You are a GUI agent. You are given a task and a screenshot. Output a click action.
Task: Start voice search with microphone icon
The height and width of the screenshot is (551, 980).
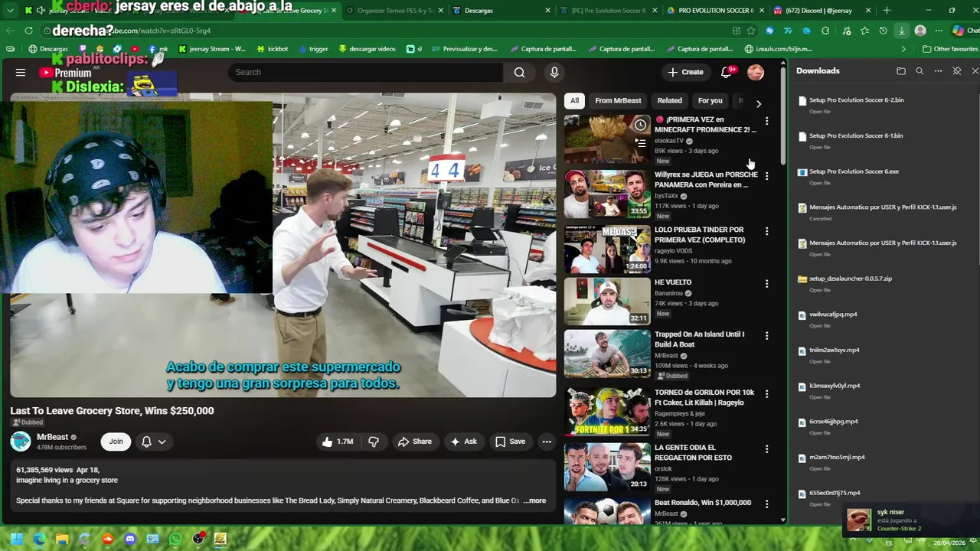[x=554, y=72]
